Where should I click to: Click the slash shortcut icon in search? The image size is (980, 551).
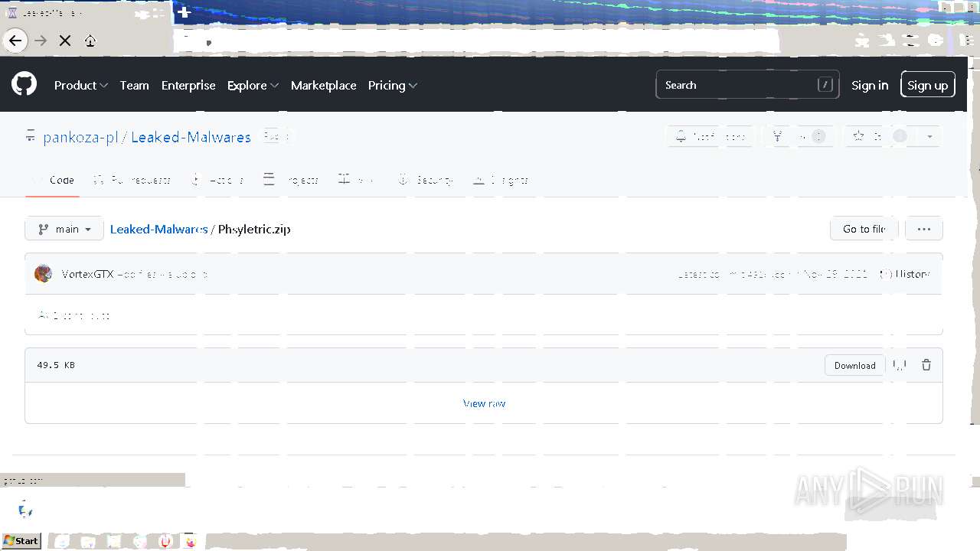pyautogui.click(x=825, y=85)
